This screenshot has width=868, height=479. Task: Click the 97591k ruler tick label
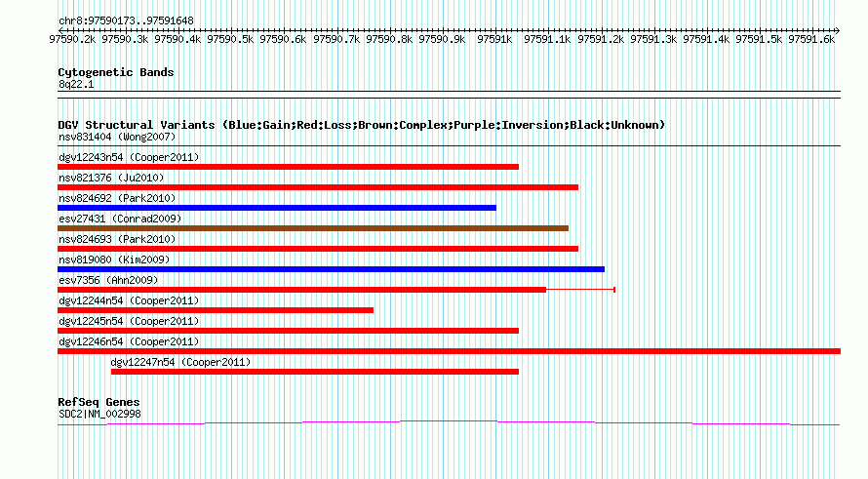point(494,39)
